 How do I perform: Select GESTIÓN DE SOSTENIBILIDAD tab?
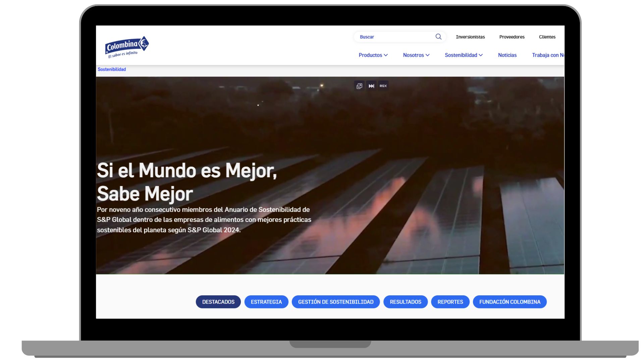336,302
